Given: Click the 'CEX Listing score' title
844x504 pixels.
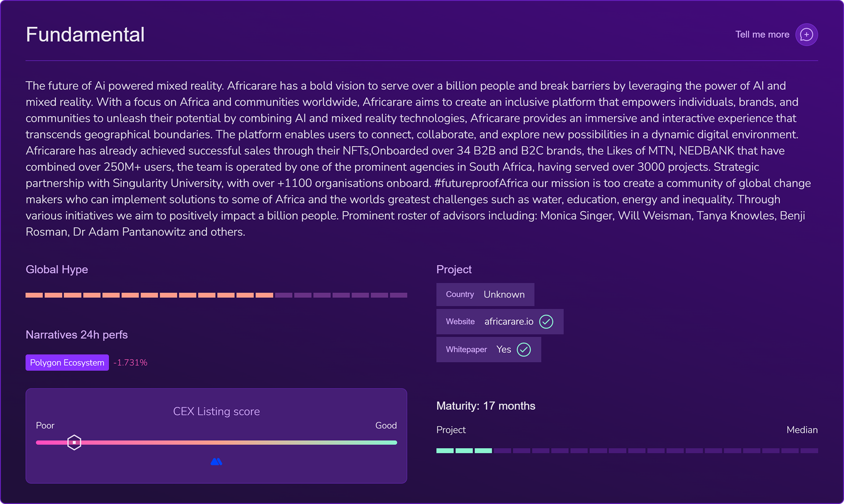Looking at the screenshot, I should click(x=216, y=411).
